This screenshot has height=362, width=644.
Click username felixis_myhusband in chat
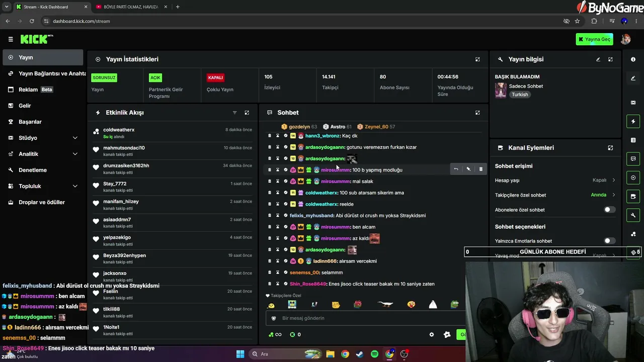pyautogui.click(x=312, y=216)
